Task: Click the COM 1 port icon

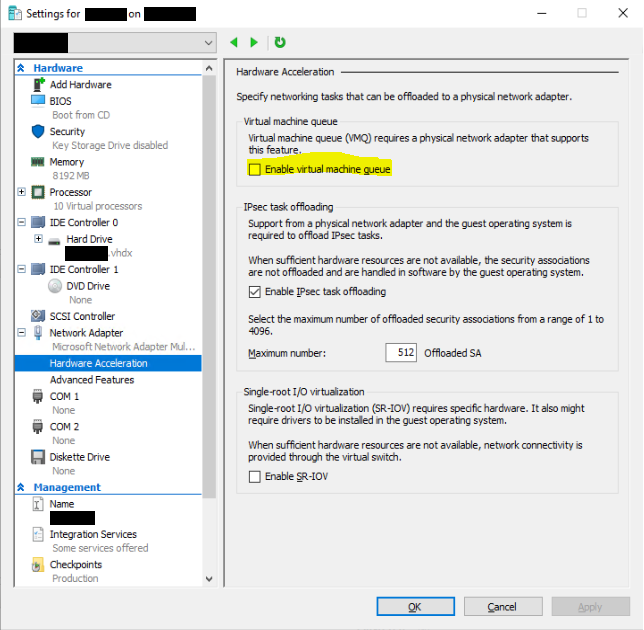Action: tap(37, 396)
